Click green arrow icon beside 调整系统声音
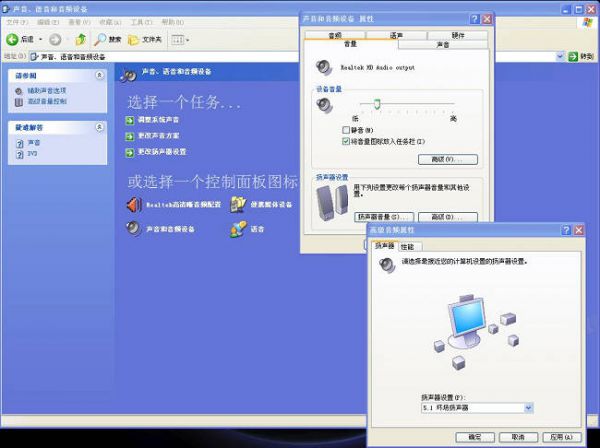Image resolution: width=600 pixels, height=448 pixels. point(130,120)
